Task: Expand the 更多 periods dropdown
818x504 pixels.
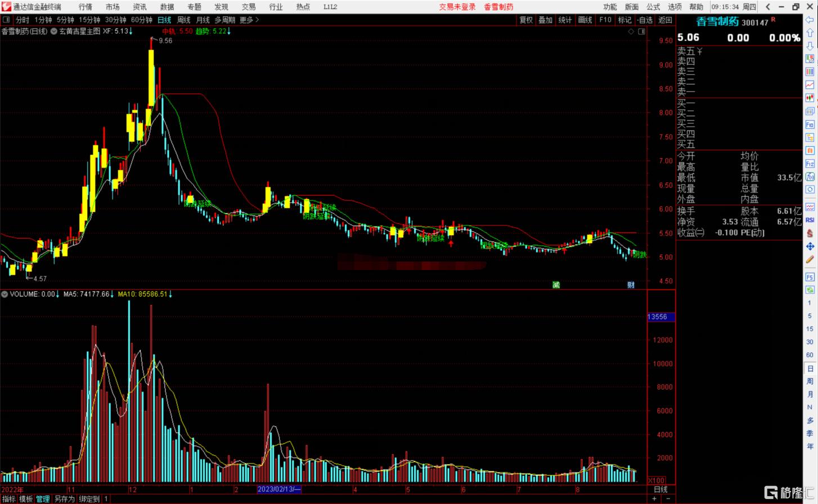Action: (x=249, y=20)
